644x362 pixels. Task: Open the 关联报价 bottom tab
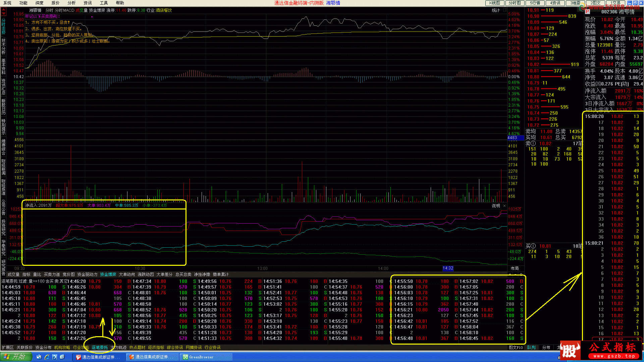click(24, 348)
